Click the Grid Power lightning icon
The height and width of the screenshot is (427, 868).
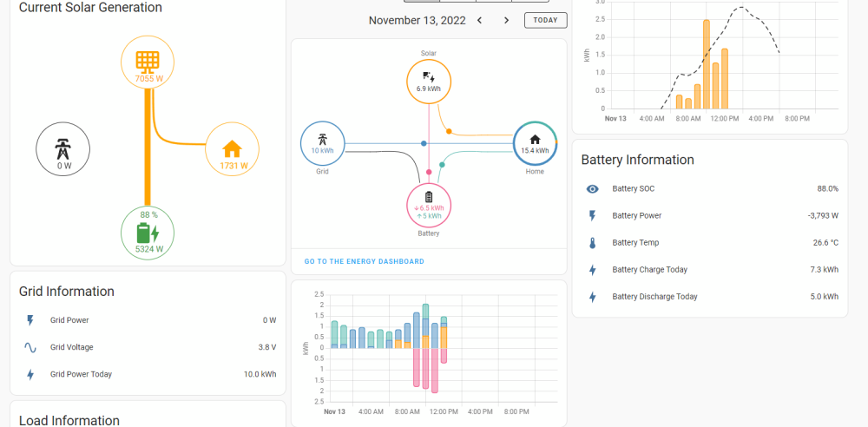[30, 320]
